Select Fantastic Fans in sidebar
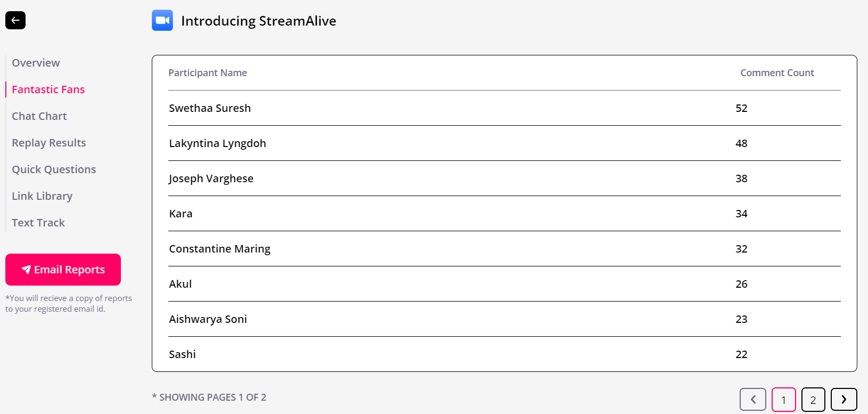The height and width of the screenshot is (414, 868). [48, 90]
